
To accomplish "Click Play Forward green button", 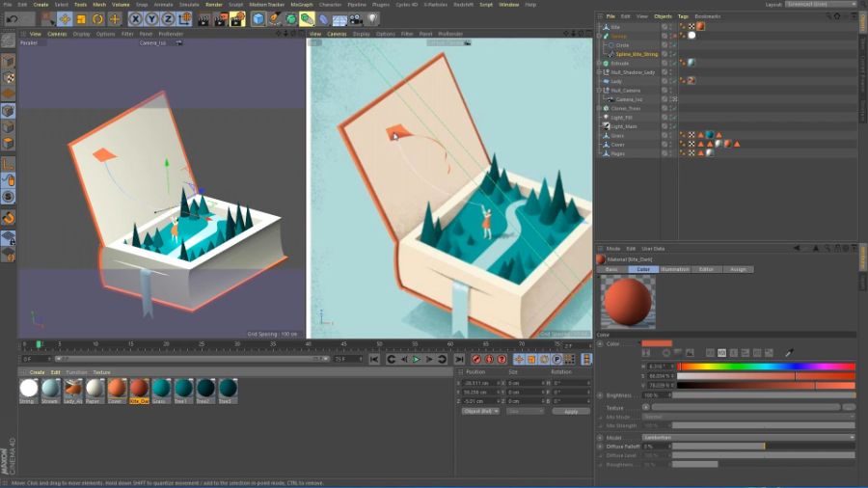I will pos(417,360).
